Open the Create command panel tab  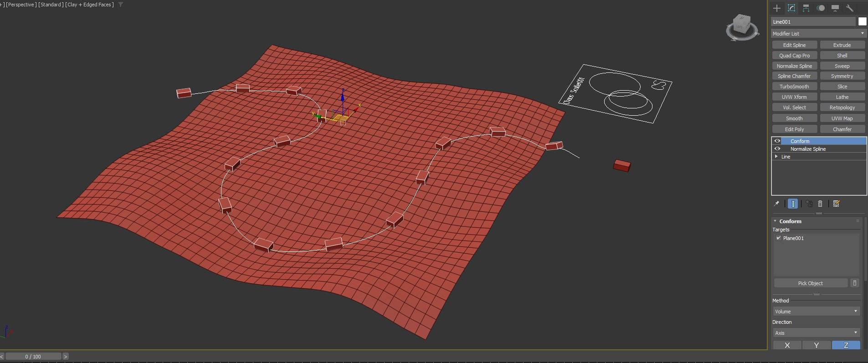[x=777, y=8]
